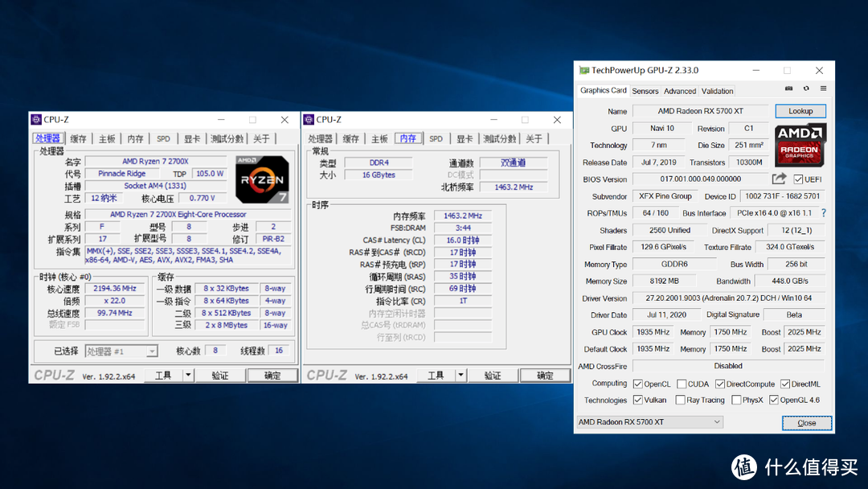Click the AMD CrossFire value Disabled
This screenshot has width=868, height=489.
pyautogui.click(x=728, y=366)
